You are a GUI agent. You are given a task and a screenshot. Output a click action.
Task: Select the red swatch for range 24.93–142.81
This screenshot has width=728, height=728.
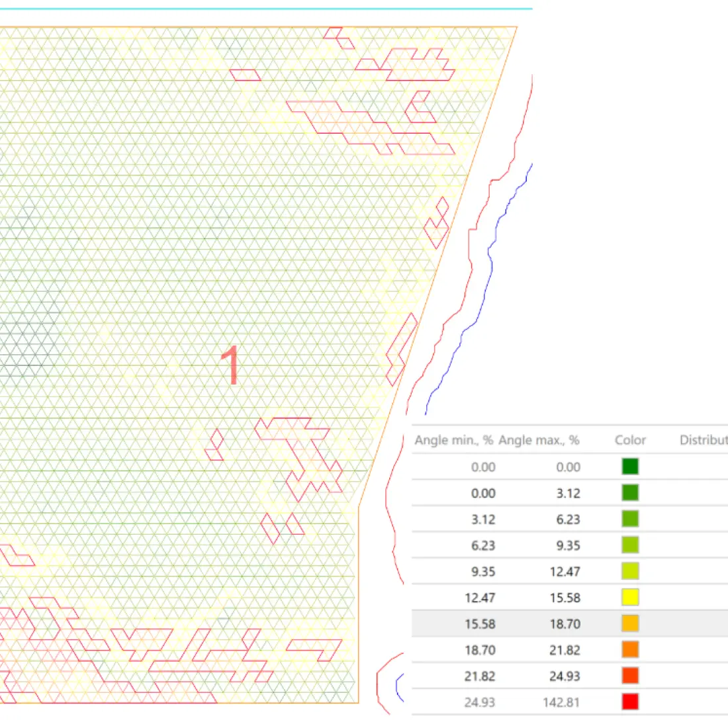(x=630, y=702)
